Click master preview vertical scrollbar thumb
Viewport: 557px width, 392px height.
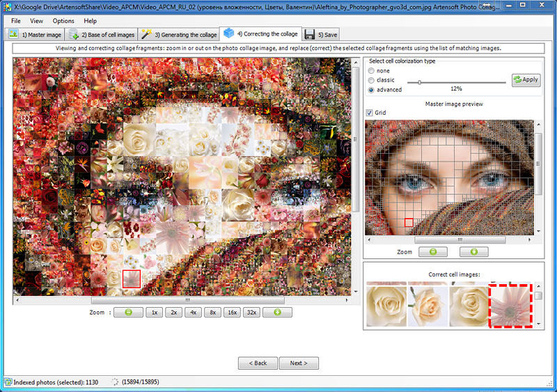tap(538, 164)
